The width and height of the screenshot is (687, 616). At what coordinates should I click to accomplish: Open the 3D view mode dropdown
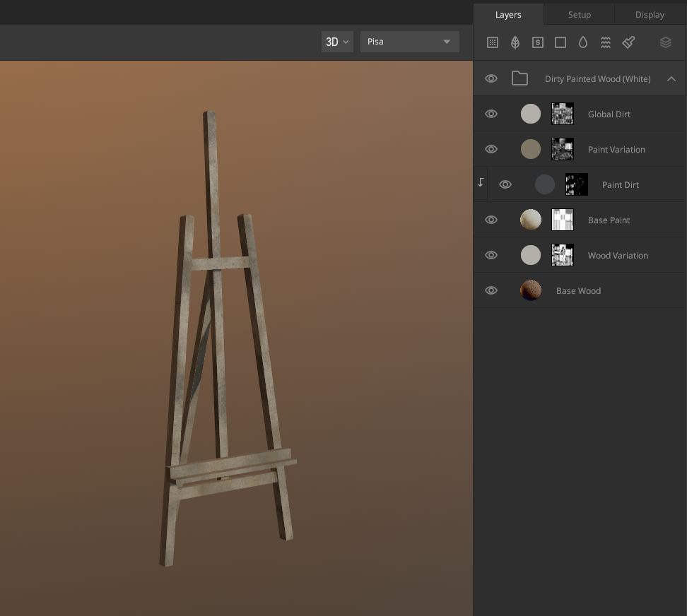(337, 42)
